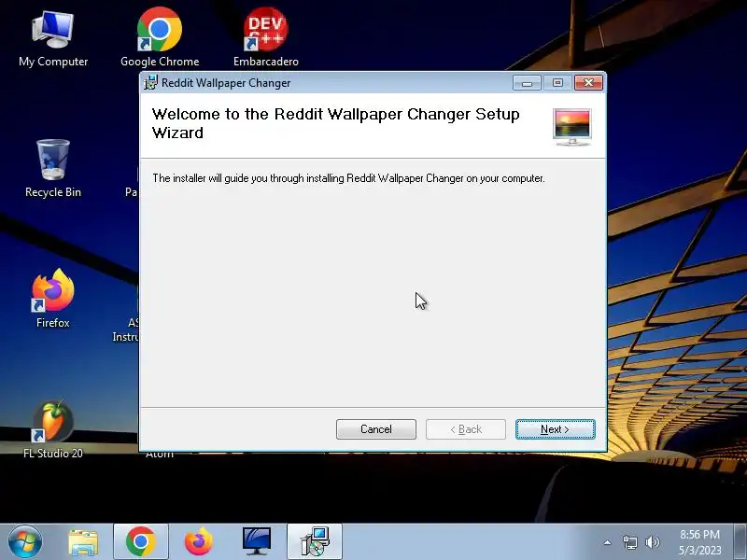Switch to Google Chrome in the taskbar

tap(141, 542)
